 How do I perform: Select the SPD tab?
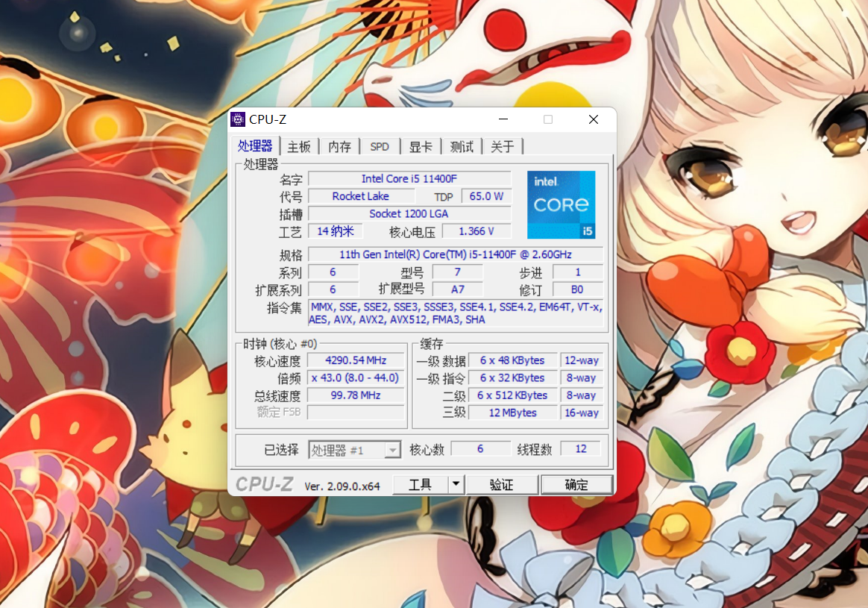pyautogui.click(x=380, y=147)
